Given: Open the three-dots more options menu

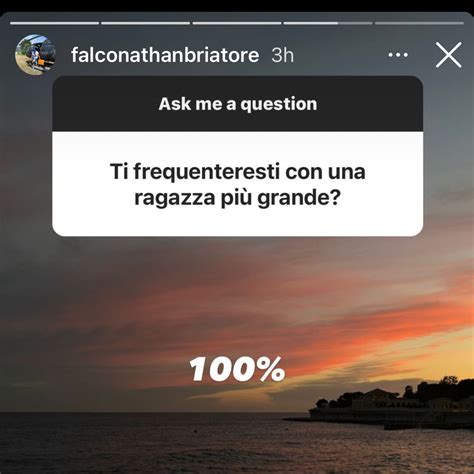Looking at the screenshot, I should coord(398,55).
